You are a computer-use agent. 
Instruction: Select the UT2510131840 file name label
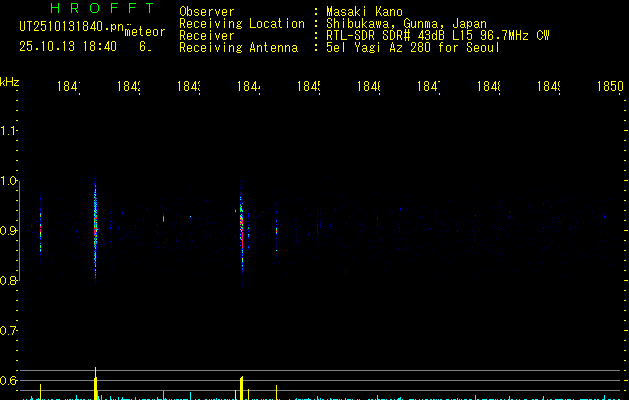[72, 26]
